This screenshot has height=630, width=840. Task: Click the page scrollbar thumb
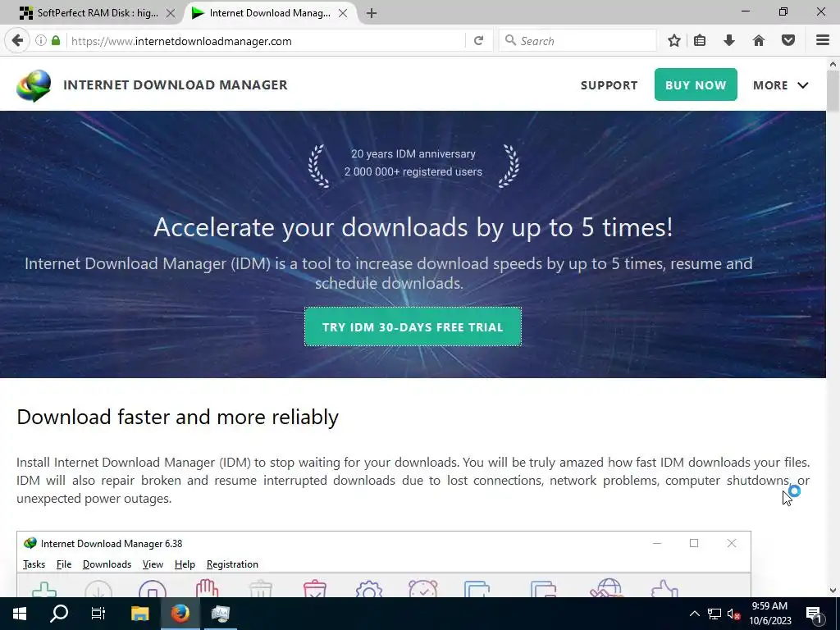tap(833, 91)
